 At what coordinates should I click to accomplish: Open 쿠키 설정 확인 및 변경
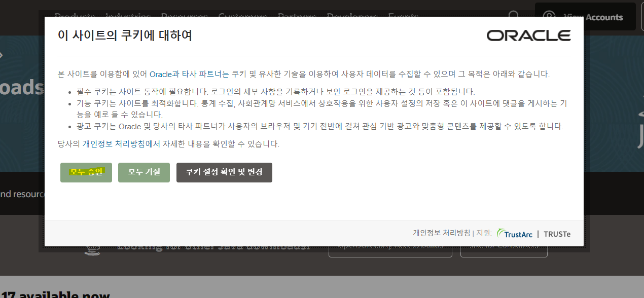224,172
